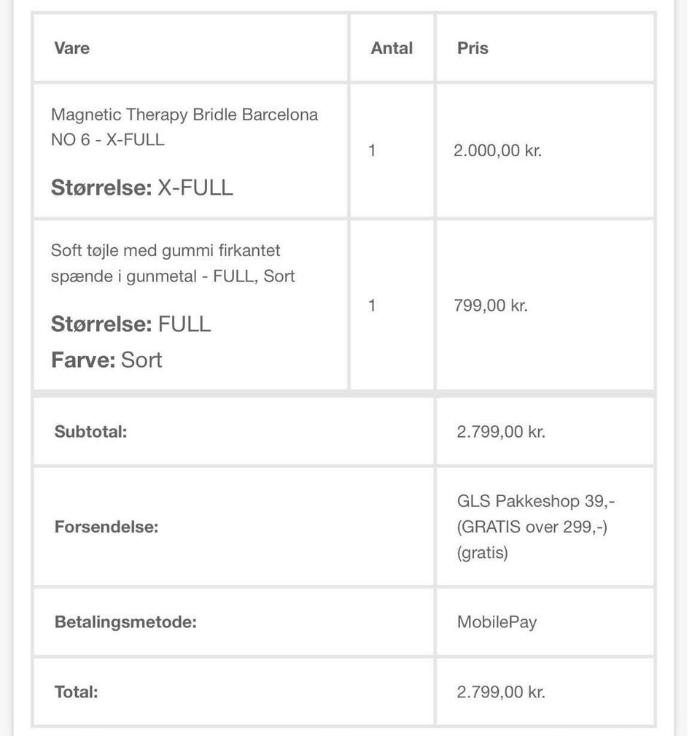Click the Betalingsmetode label
The image size is (700, 736).
click(x=125, y=622)
